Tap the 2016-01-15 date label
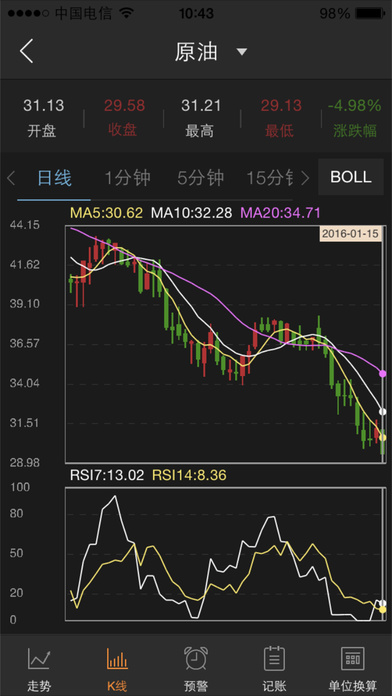 coord(351,234)
